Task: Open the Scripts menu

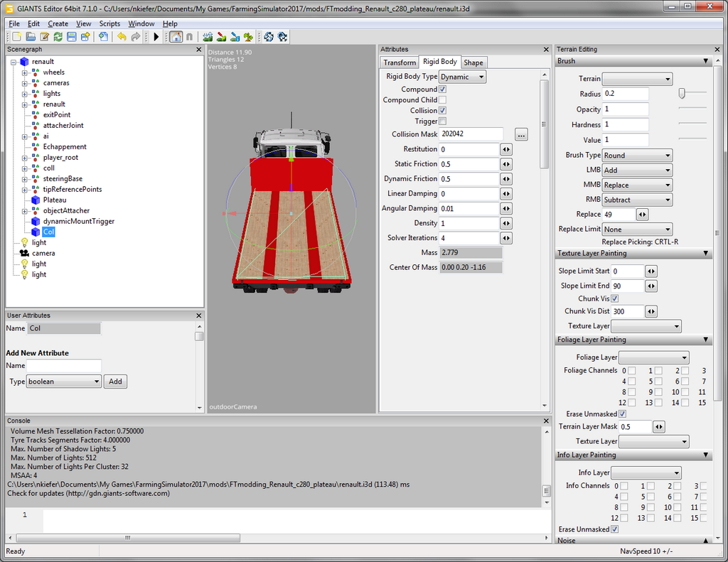Action: 109,23
